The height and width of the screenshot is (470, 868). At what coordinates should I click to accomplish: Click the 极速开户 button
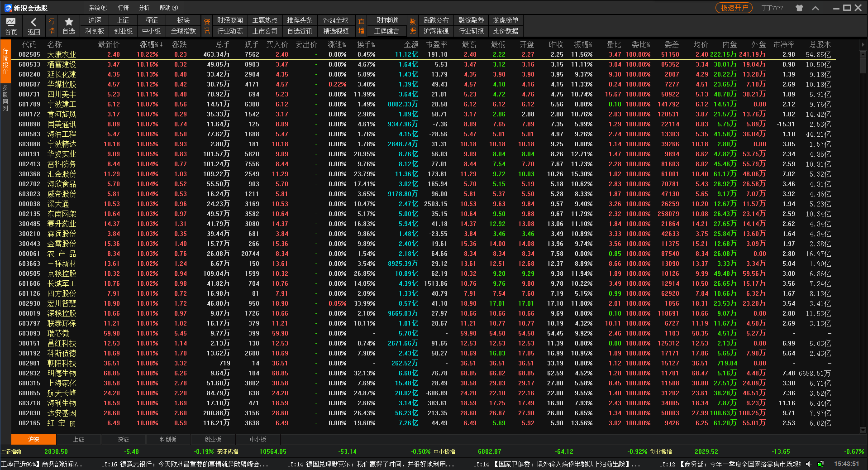click(x=734, y=8)
